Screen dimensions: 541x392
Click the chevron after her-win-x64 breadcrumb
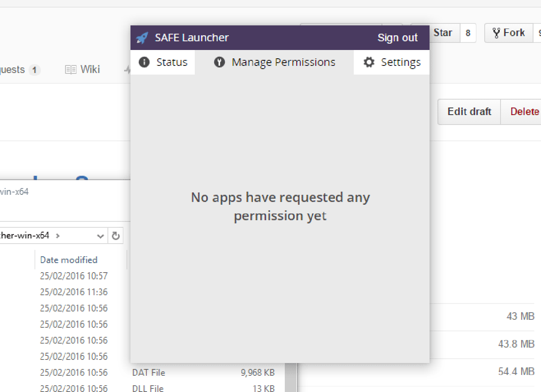point(58,236)
